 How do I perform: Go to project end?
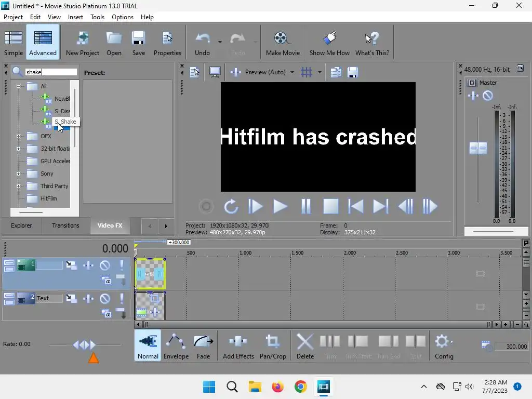tap(381, 207)
